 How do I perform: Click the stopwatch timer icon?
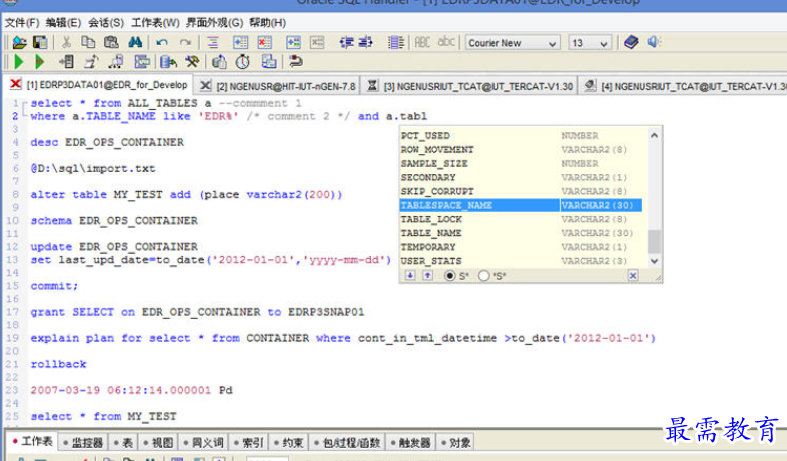tap(243, 62)
